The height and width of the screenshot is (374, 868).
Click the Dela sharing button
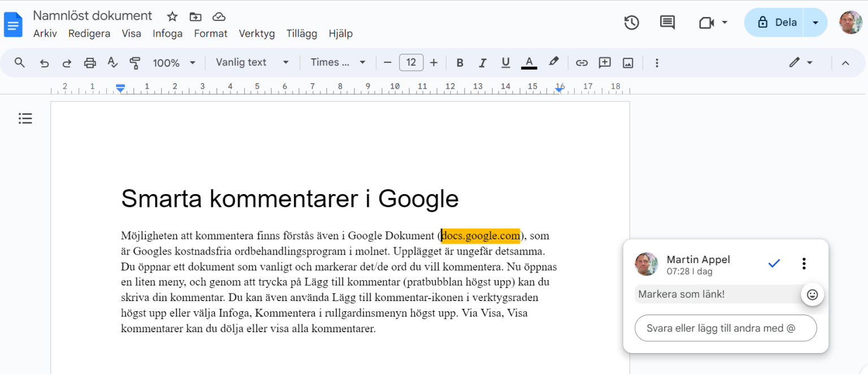coord(780,22)
